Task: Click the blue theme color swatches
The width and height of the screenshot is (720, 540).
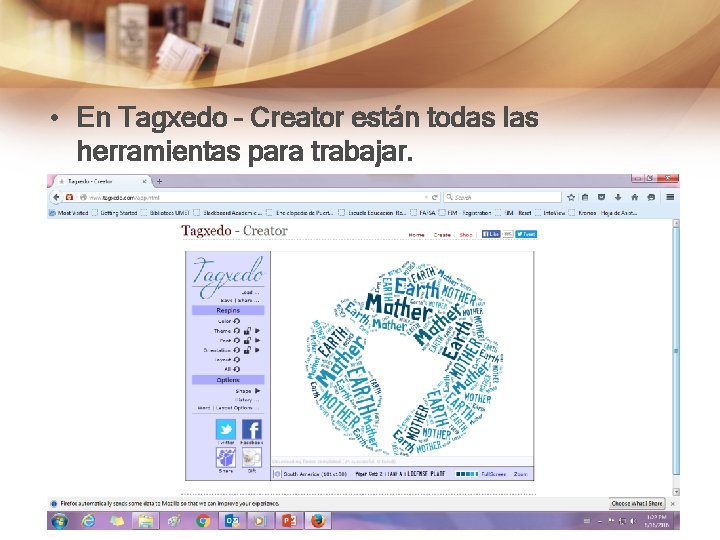Action: (x=467, y=474)
